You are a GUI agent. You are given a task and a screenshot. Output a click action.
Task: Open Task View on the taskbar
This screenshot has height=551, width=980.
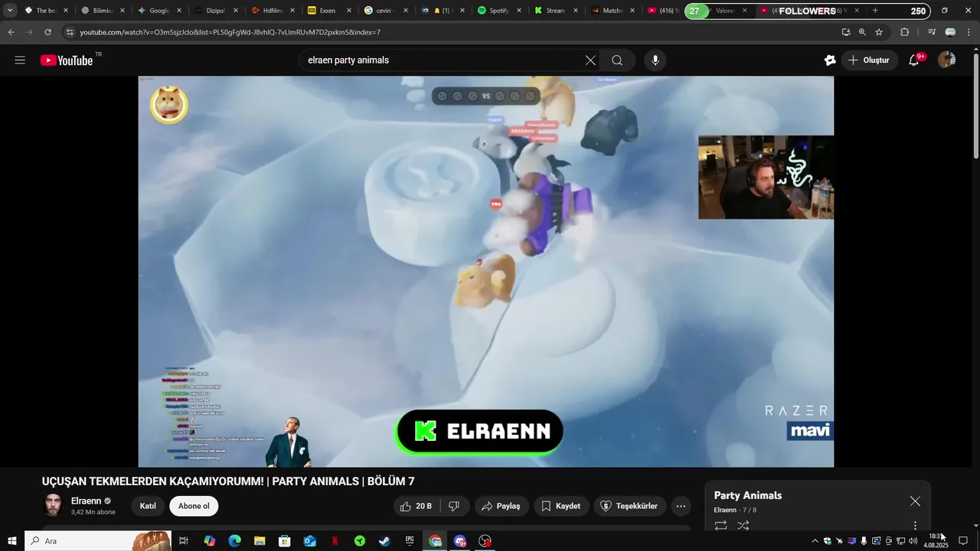pyautogui.click(x=184, y=541)
